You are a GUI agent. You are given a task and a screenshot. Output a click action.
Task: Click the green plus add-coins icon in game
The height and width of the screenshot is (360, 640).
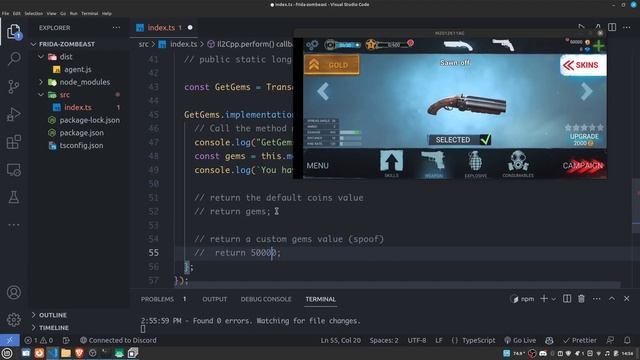(x=599, y=45)
